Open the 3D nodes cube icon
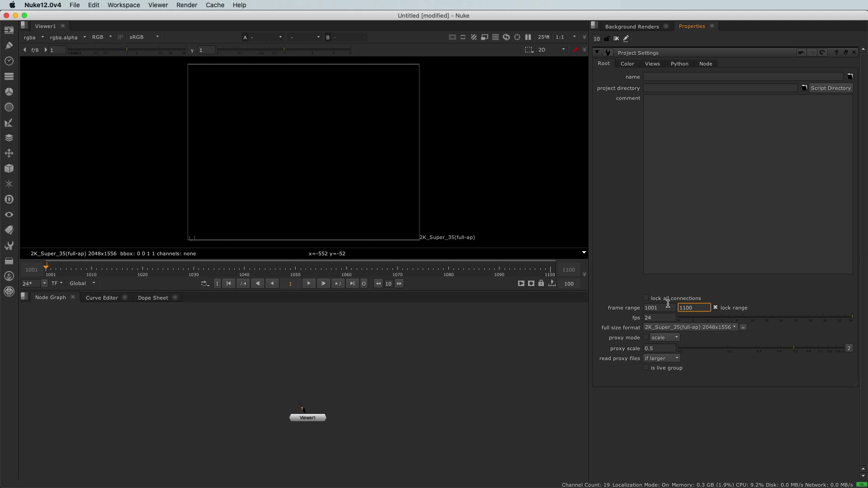The image size is (868, 488). (x=9, y=169)
